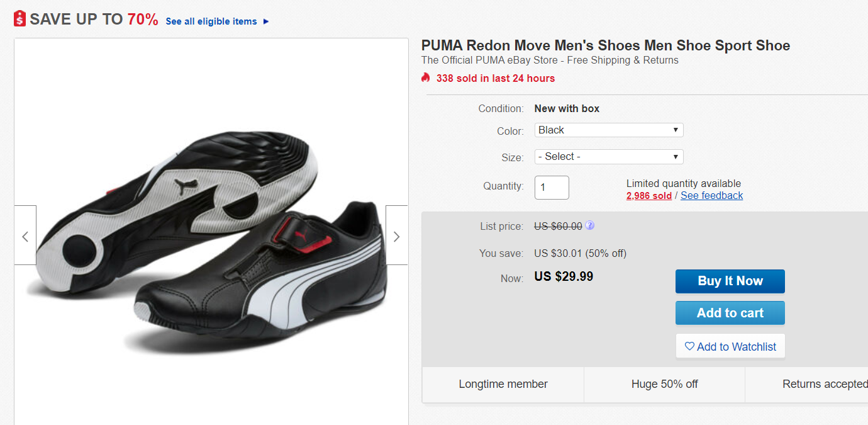Select the Longtime member item
The height and width of the screenshot is (425, 868).
click(x=503, y=384)
